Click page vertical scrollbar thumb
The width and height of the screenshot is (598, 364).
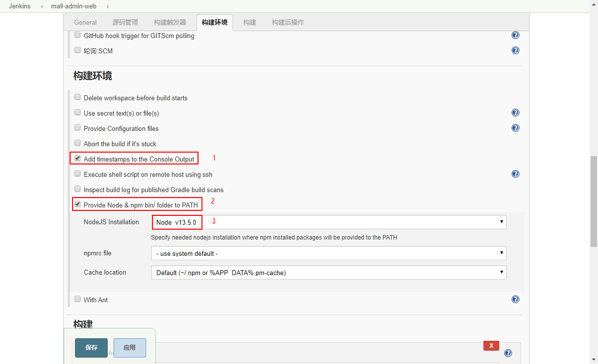pyautogui.click(x=594, y=202)
